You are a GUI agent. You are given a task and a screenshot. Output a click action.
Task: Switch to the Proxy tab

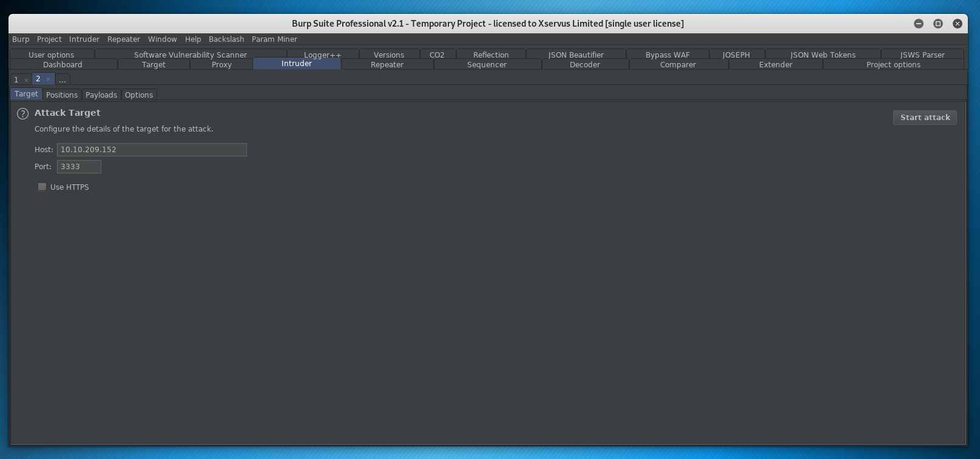(x=221, y=65)
